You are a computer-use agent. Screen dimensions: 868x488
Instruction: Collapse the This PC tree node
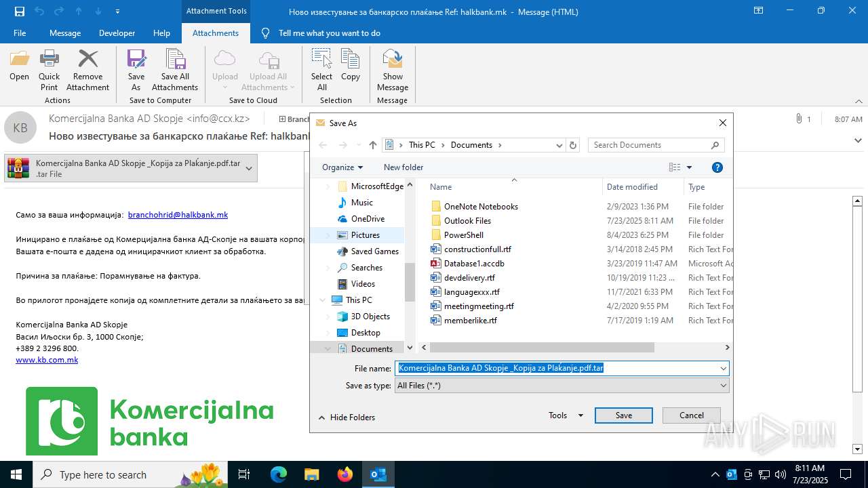coord(322,300)
